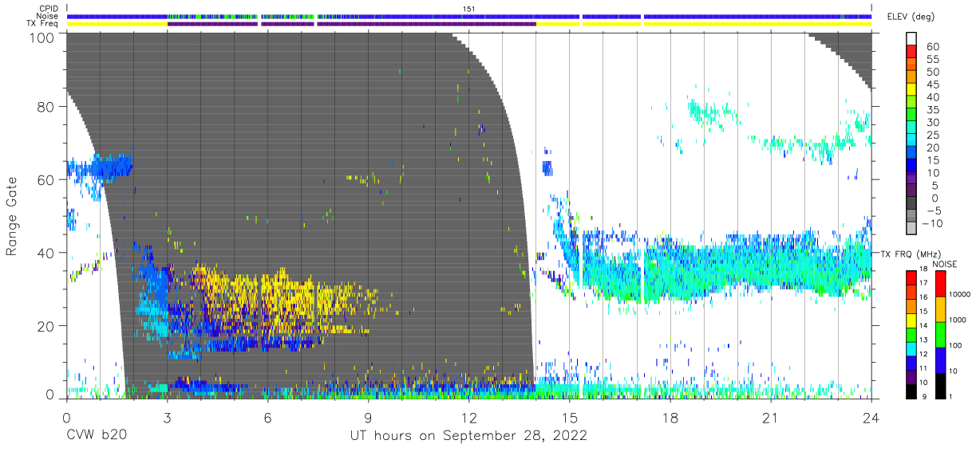
Task: Pick the white top swatch on ELEV colorbar
Action: point(912,40)
